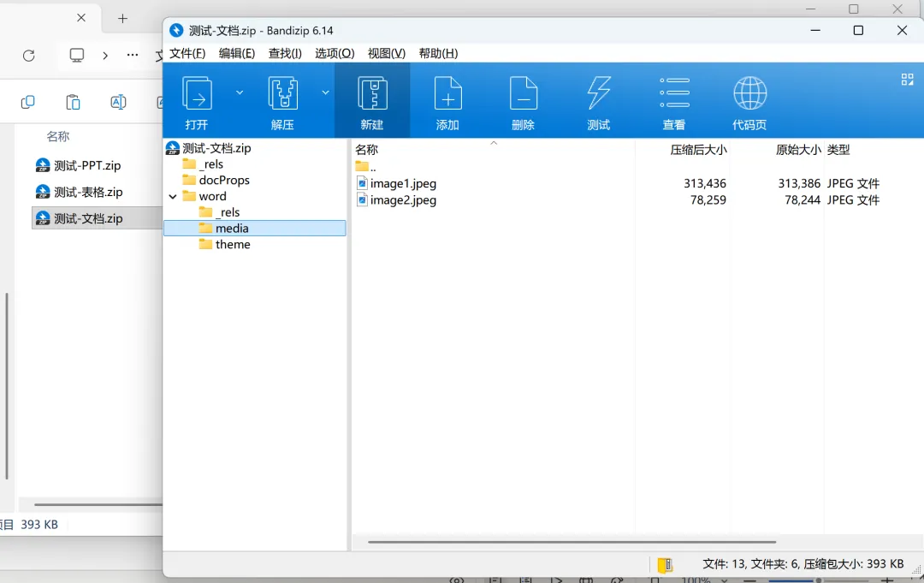Click the refresh icon in the Explorer window
The width and height of the screenshot is (924, 583).
point(28,56)
